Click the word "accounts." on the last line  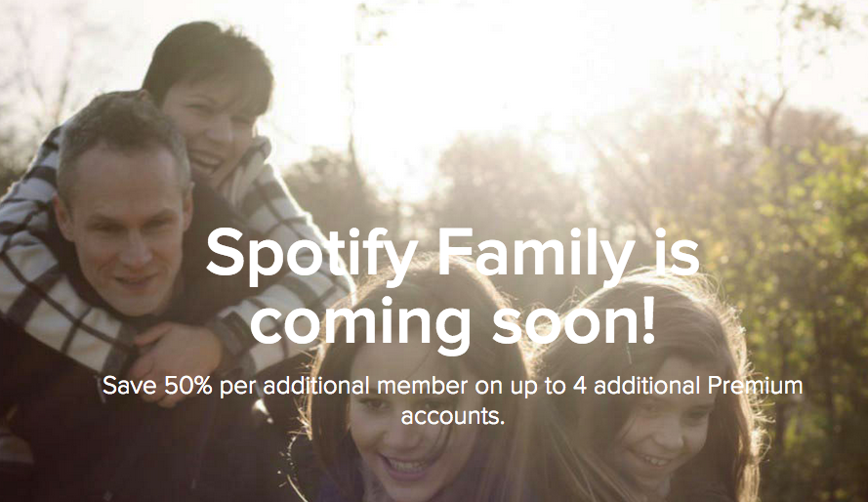(x=452, y=416)
